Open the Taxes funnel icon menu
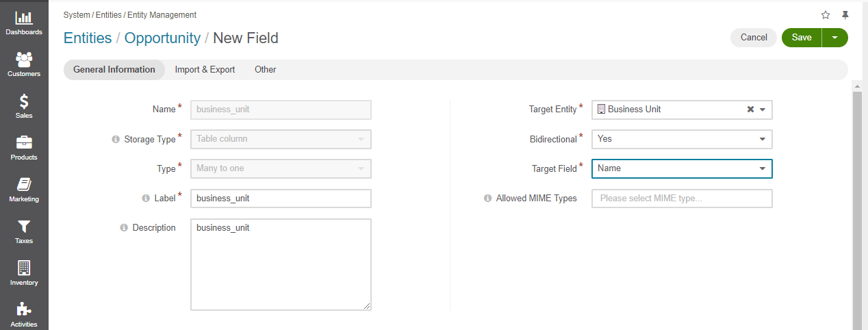Viewport: 868px width, 330px height. (24, 231)
